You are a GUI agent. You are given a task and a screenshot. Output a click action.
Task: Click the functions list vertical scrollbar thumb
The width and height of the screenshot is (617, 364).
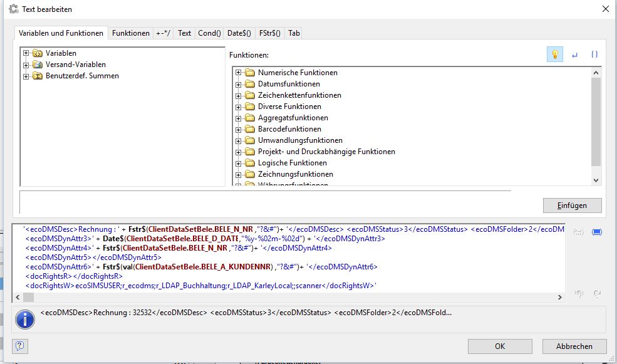(x=596, y=122)
